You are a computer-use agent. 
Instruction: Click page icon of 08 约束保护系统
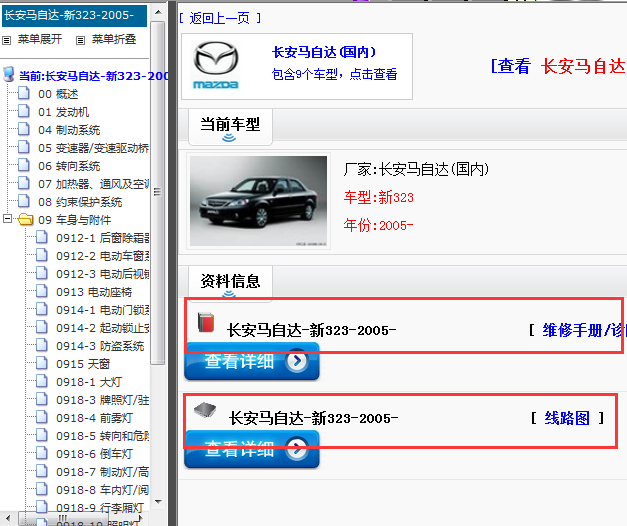click(24, 201)
